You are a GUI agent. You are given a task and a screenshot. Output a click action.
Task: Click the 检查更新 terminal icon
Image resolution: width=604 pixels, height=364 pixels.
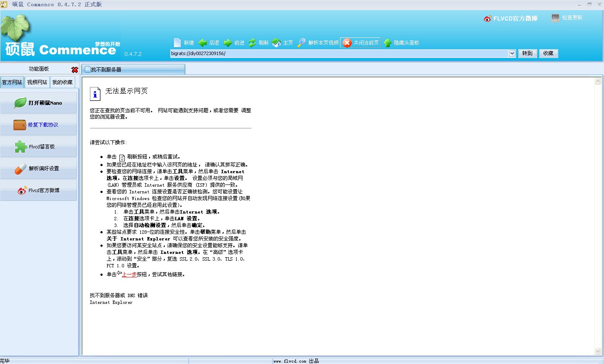coord(555,18)
